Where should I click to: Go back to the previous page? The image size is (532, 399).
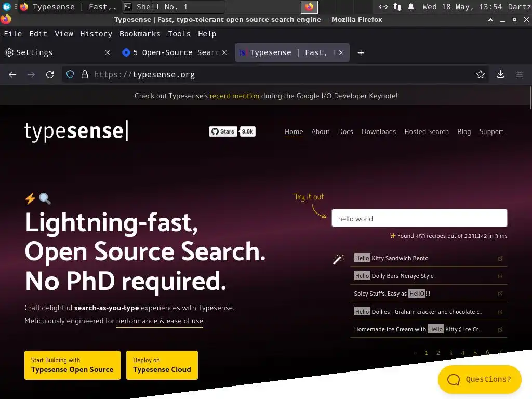pyautogui.click(x=12, y=75)
